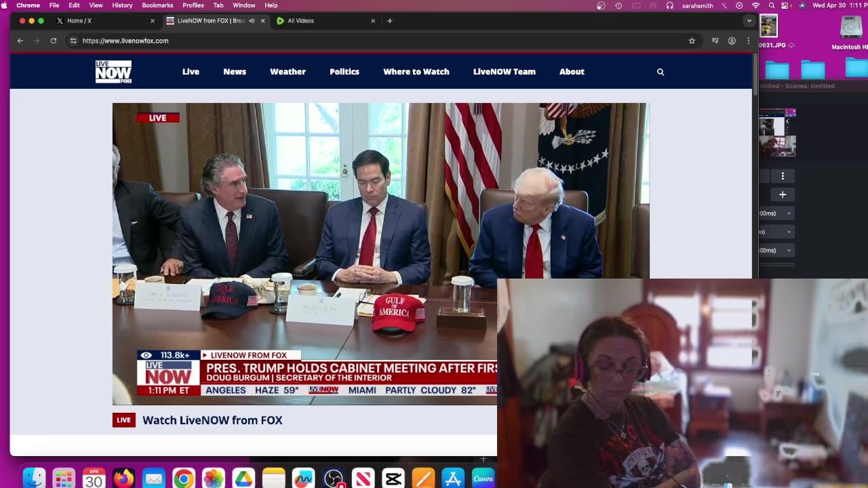The height and width of the screenshot is (488, 868).
Task: Expand the middle dropdown in OBS panel
Action: point(776,232)
